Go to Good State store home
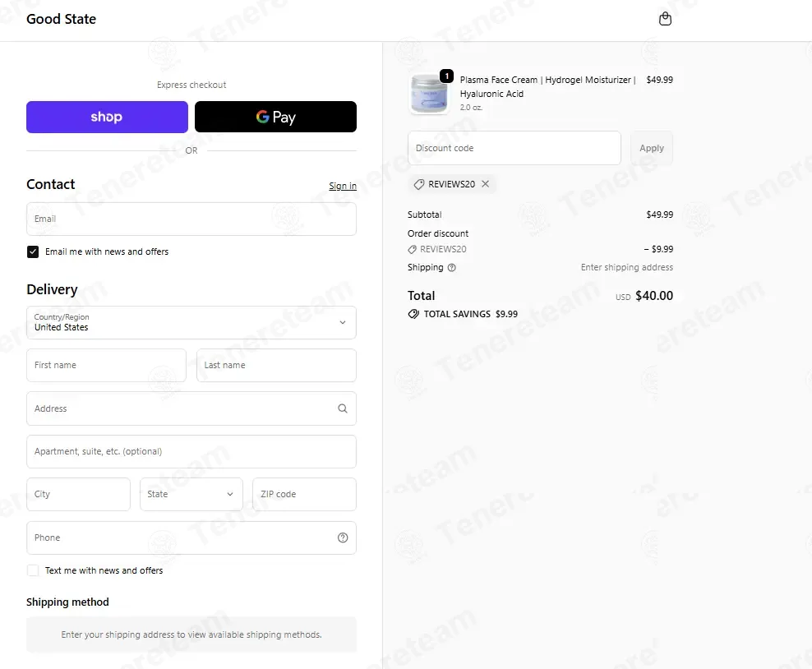The image size is (812, 669). click(x=61, y=19)
